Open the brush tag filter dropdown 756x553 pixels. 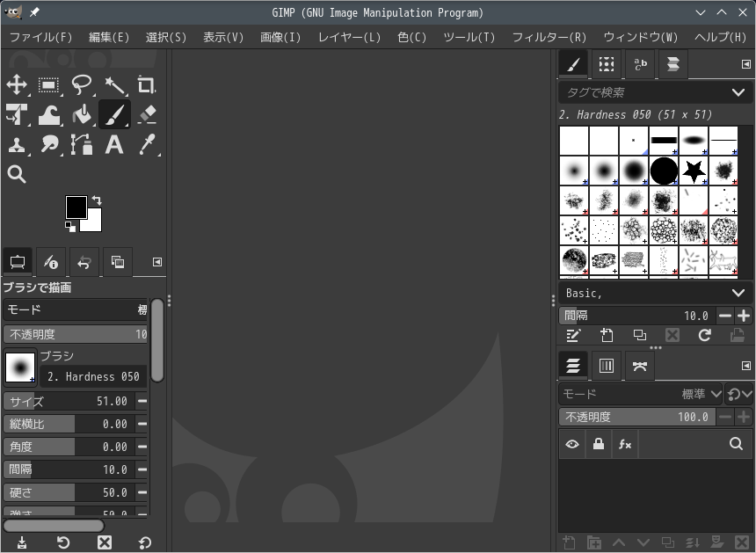point(738,92)
